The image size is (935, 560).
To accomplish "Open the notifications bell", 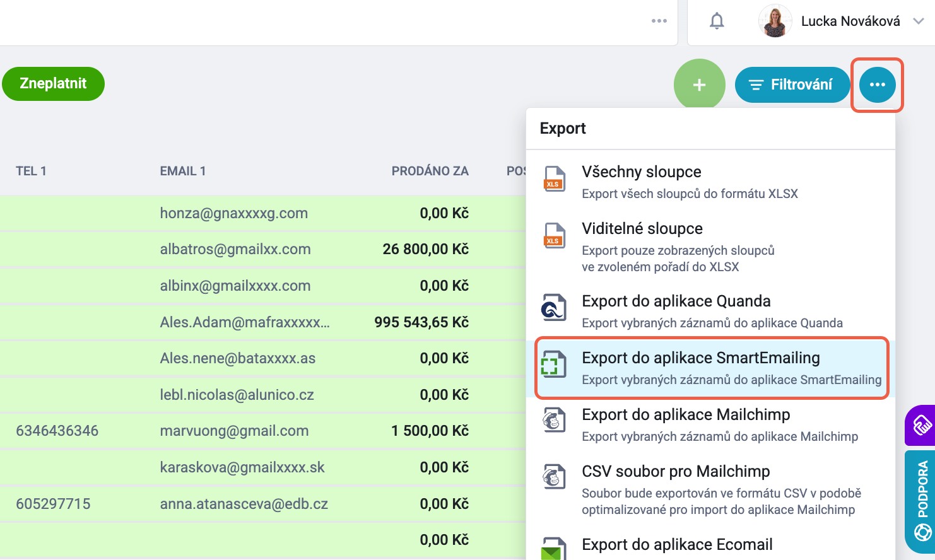I will [x=717, y=21].
